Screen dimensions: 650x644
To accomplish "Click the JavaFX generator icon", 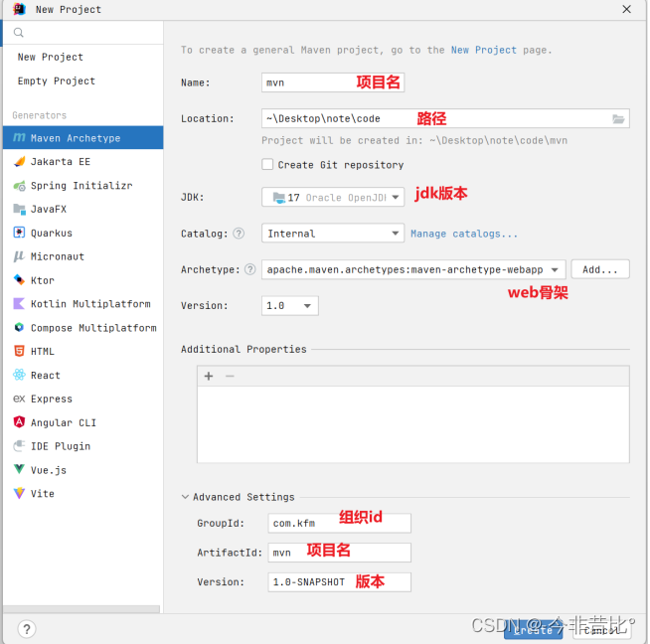I will tap(19, 209).
